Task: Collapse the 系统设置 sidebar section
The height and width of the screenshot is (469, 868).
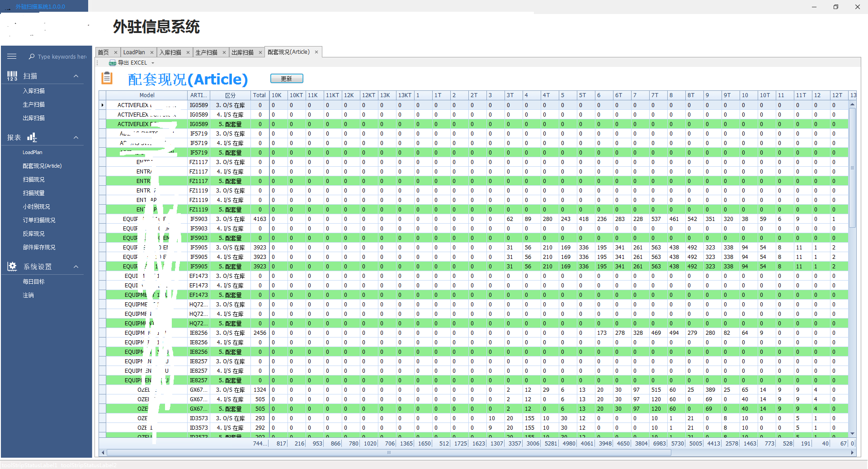Action: click(76, 267)
